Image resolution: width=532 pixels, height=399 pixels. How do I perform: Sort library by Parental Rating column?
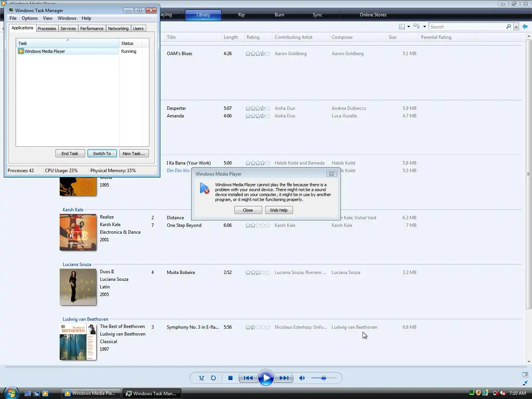[447, 37]
